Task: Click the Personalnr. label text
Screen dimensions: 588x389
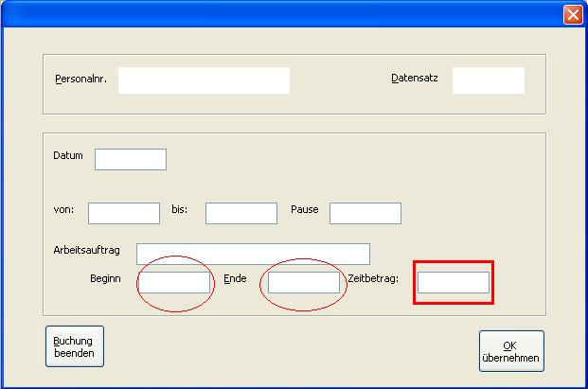Action: (80, 80)
